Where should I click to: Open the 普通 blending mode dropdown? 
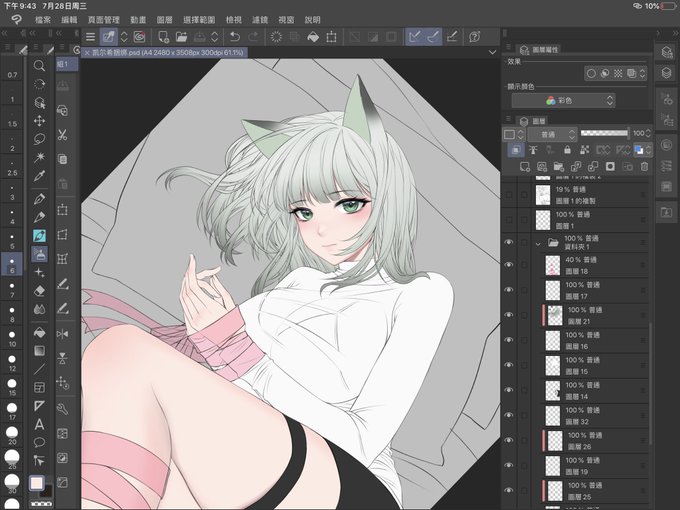[552, 134]
